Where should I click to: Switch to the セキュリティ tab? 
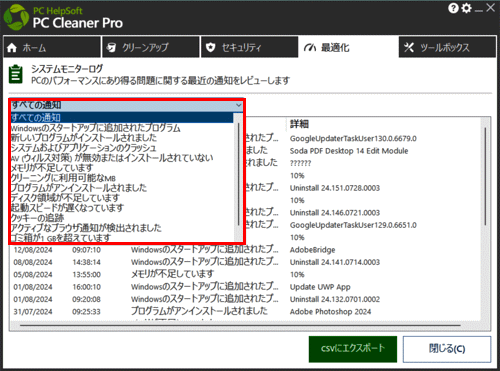point(249,47)
